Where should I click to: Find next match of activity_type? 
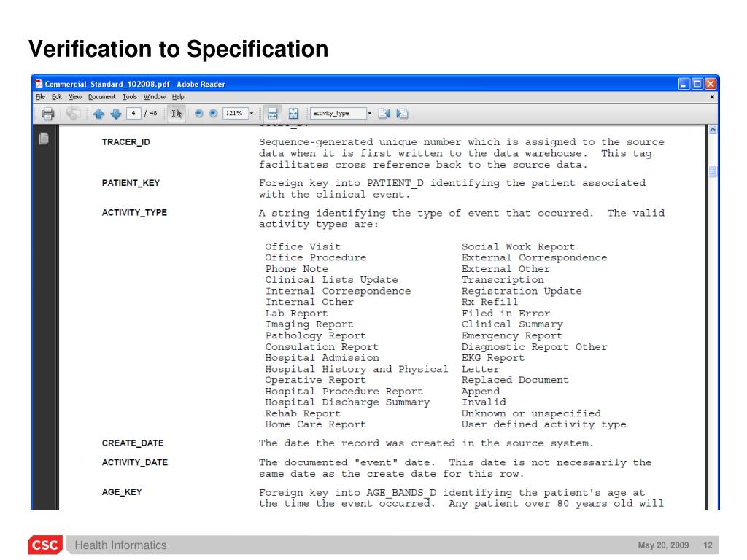pos(402,113)
